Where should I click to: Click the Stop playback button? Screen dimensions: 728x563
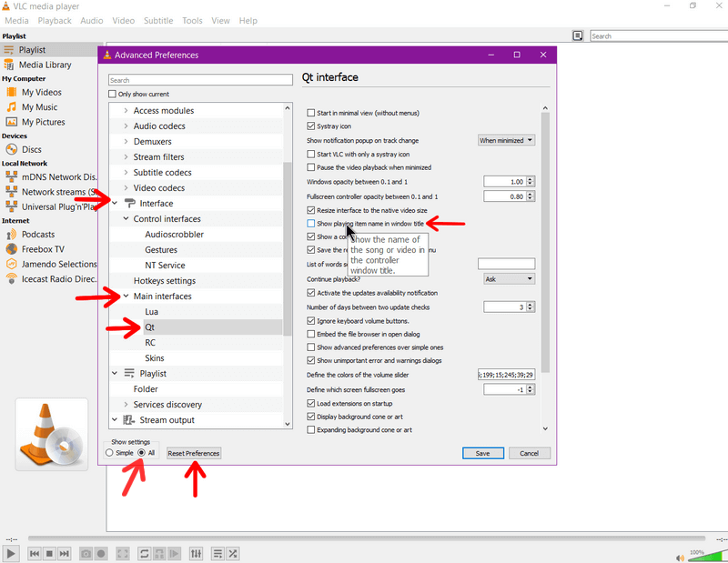pos(49,553)
